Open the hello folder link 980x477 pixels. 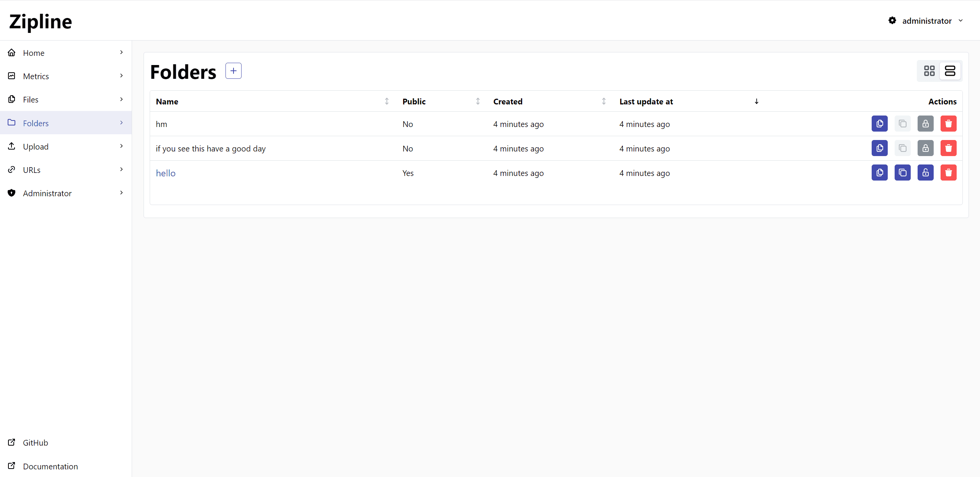pyautogui.click(x=165, y=173)
